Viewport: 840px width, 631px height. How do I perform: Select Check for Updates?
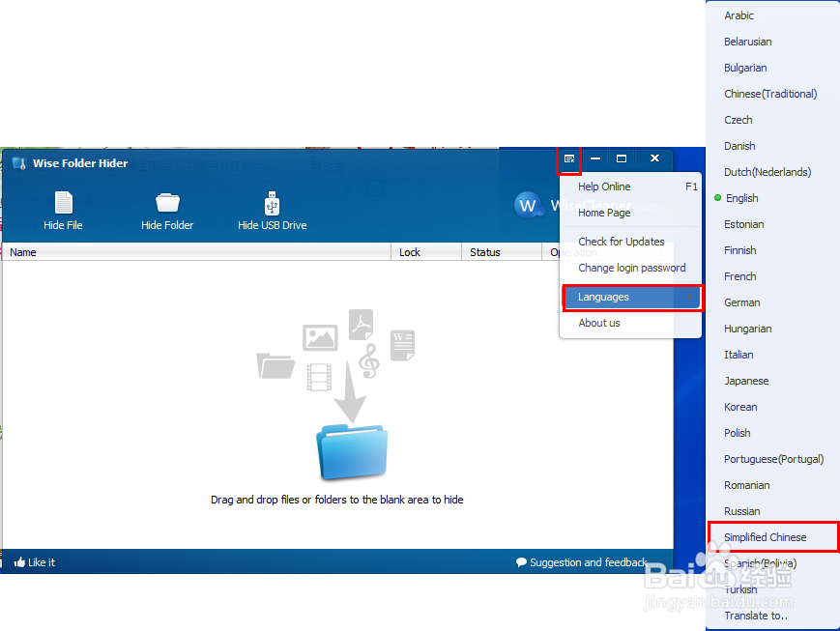pos(630,242)
